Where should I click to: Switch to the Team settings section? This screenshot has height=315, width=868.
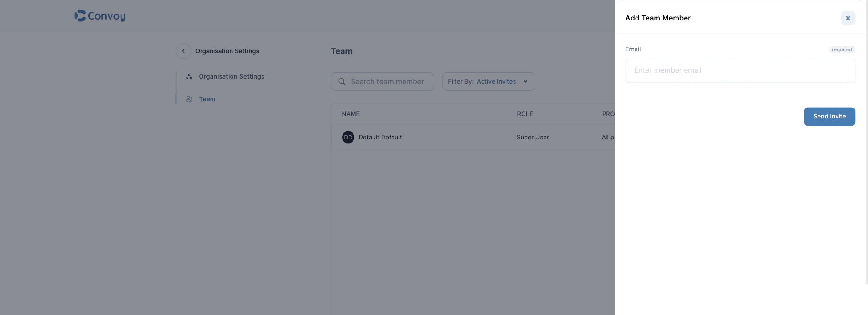(x=207, y=99)
